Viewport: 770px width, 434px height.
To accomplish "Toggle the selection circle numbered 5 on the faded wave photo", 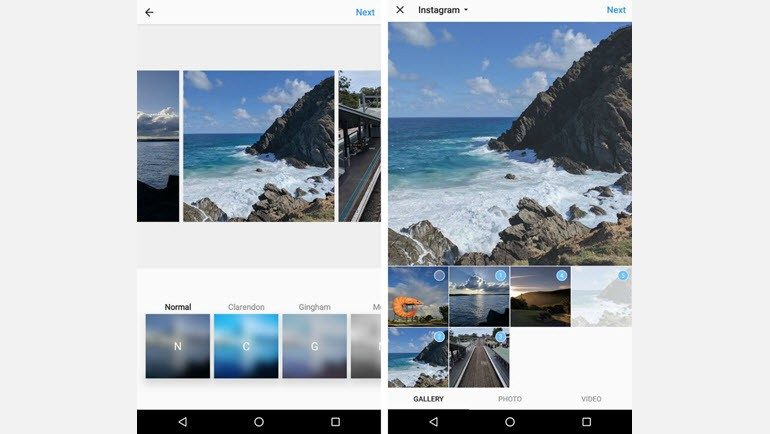I will tap(623, 275).
